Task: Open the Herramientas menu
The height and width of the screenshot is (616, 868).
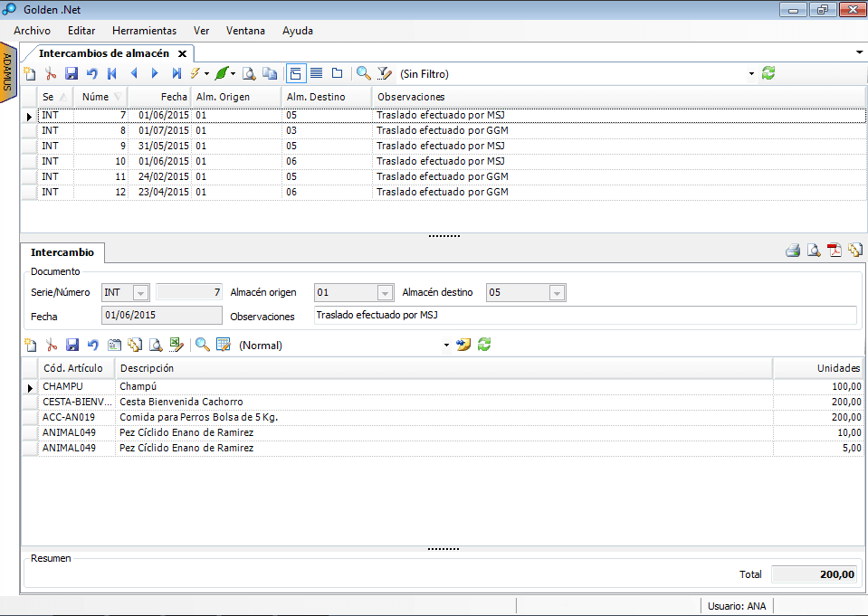Action: point(144,31)
